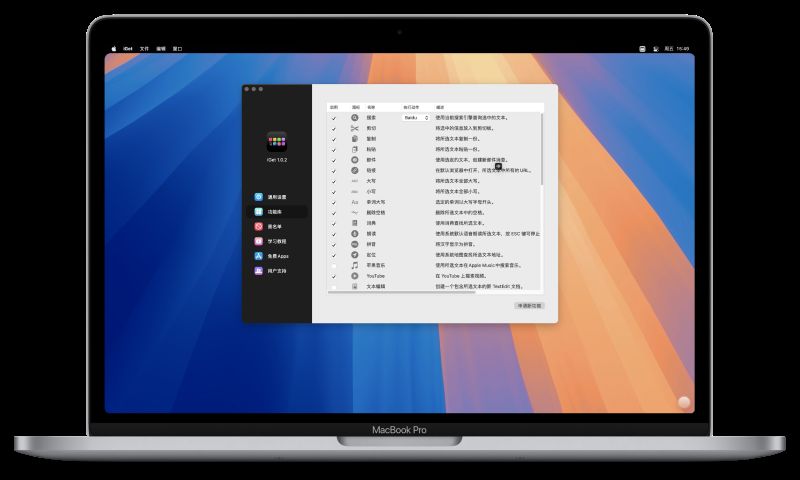This screenshot has width=800, height=480.
Task: Open the 文件 menu in menu bar
Action: [x=144, y=48]
